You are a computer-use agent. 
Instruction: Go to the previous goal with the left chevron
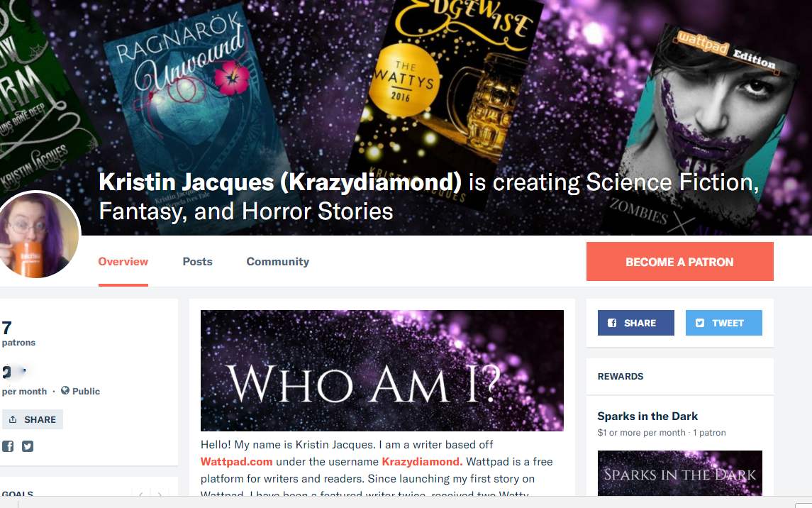point(141,494)
